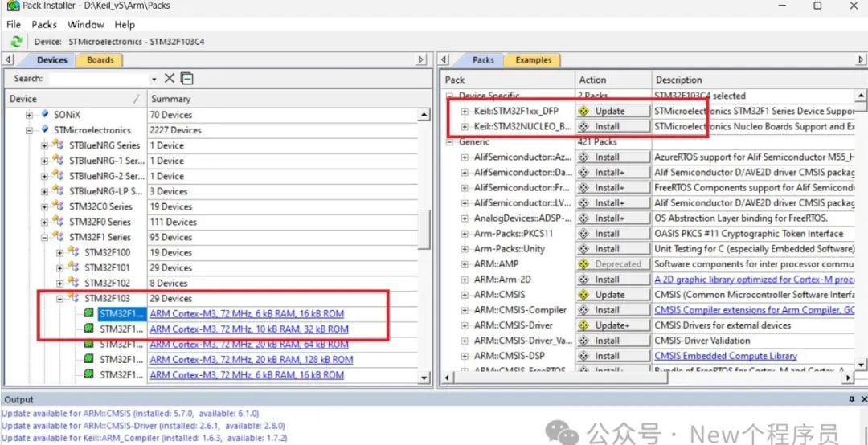Select the AnalogDevices::ADSP pack row

tap(523, 218)
